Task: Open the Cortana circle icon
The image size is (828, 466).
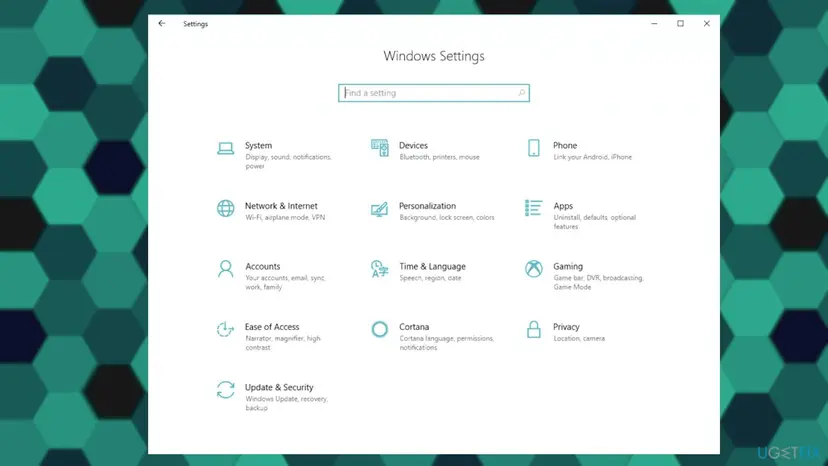Action: coord(380,329)
